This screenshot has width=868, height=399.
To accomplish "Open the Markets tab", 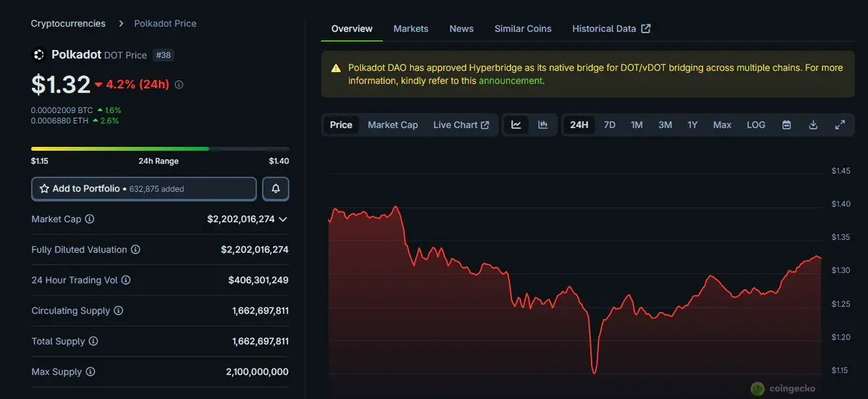I will pos(411,29).
